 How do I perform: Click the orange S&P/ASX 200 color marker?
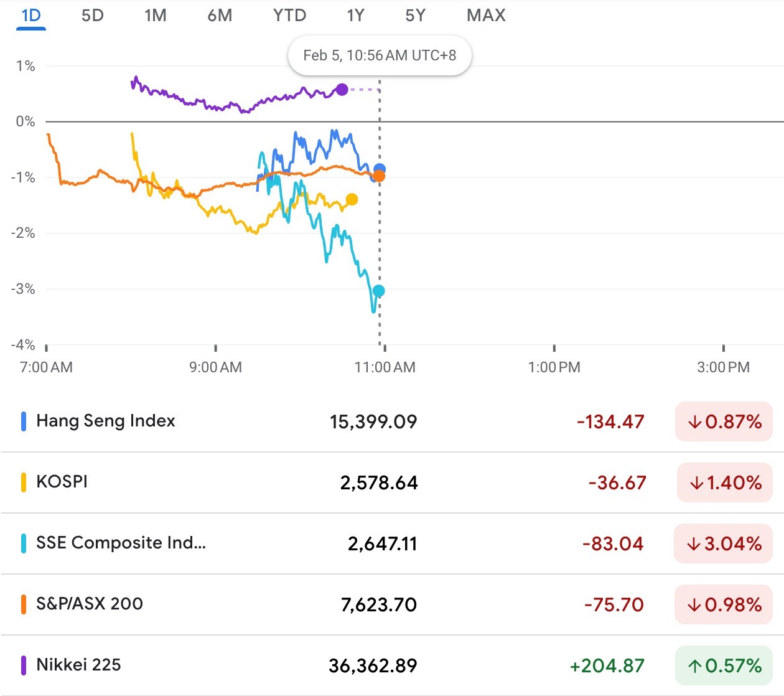[x=24, y=604]
